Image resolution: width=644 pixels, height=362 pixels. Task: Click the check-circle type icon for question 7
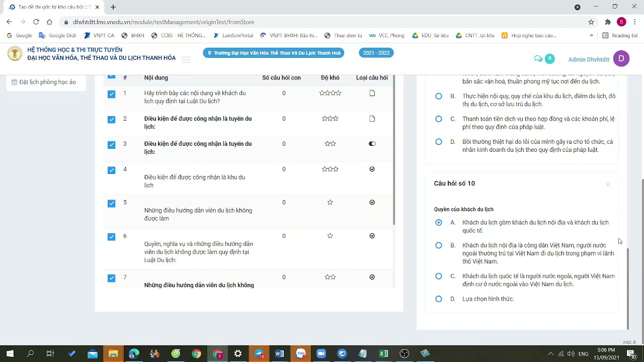coord(372,277)
